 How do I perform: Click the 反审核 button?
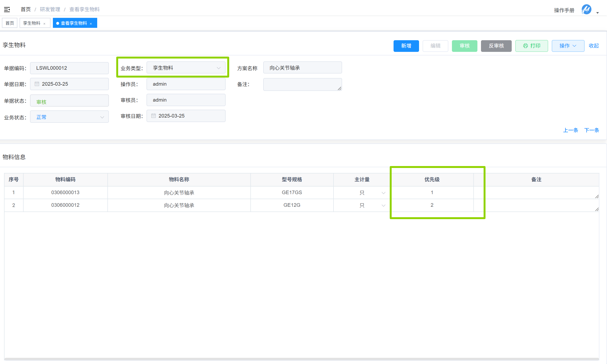[496, 46]
